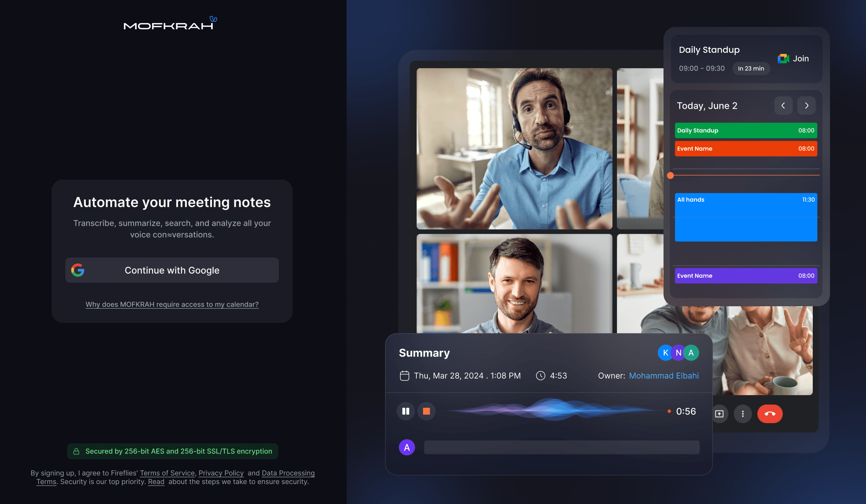Click the lock icon in security badge
The image size is (866, 504).
[x=76, y=451]
